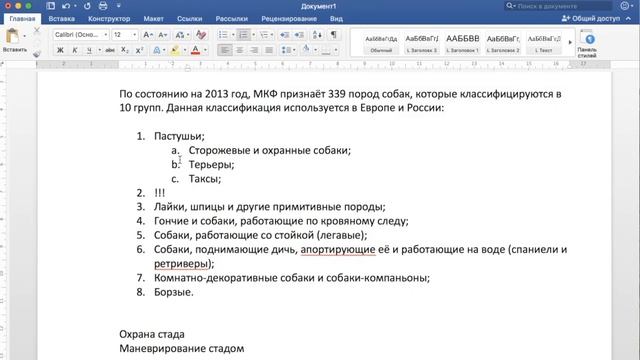Open the font size 12 dropdown
640x360 pixels.
(x=135, y=35)
